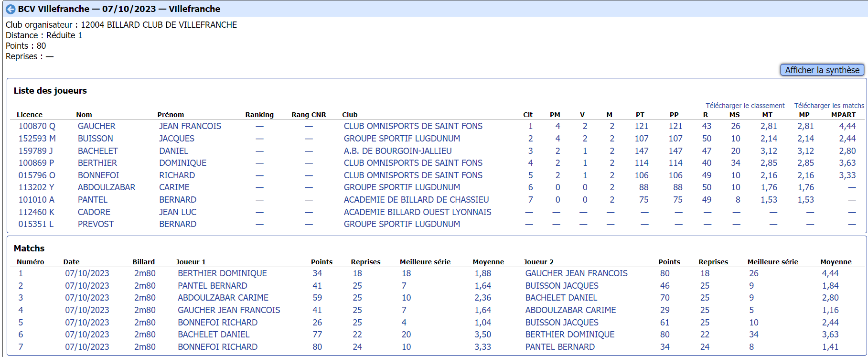Click PANTEL BERNARD in match 7
The width and height of the screenshot is (868, 357).
coord(560,347)
